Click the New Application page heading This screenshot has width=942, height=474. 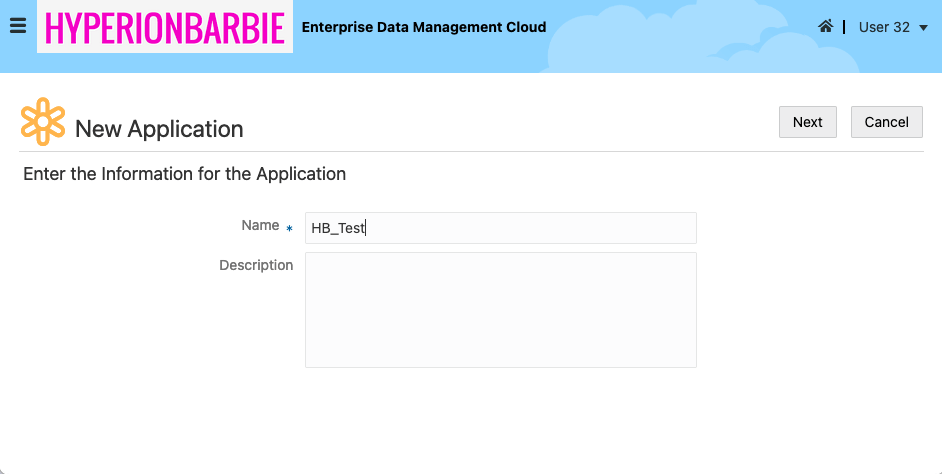(159, 129)
